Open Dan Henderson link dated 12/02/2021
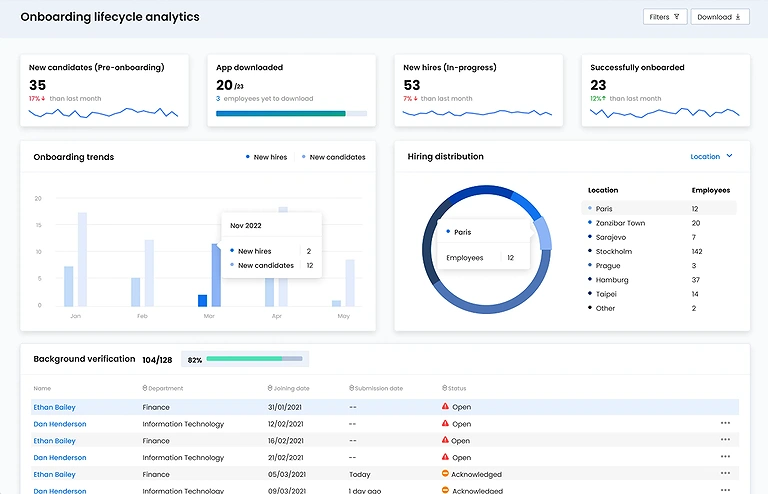This screenshot has width=768, height=494. tap(60, 424)
